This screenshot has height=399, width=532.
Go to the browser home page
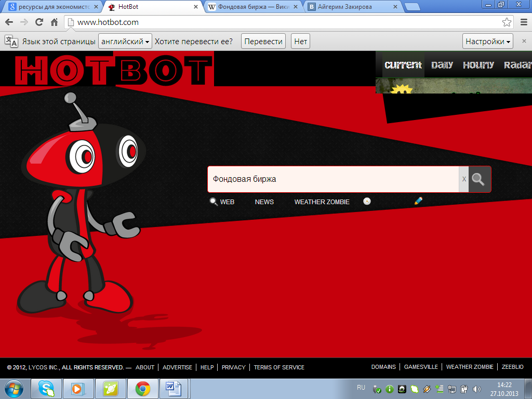(x=54, y=22)
